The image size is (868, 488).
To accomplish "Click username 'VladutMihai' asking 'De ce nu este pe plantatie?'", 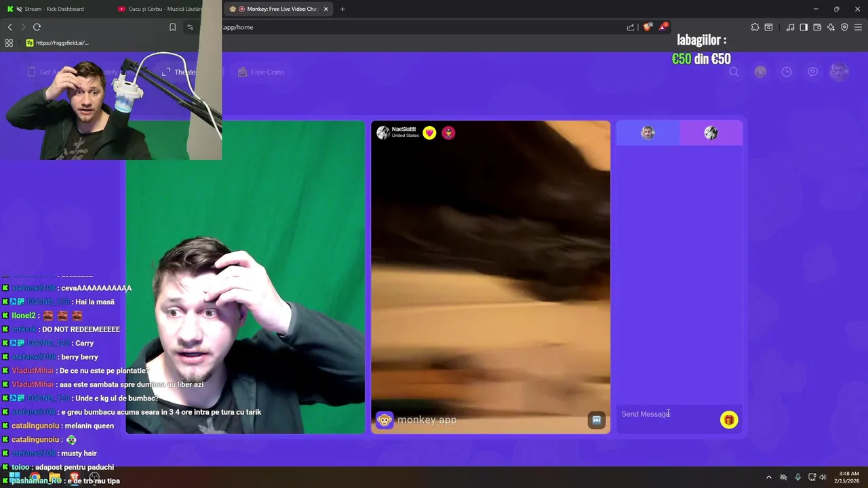I will click(33, 371).
